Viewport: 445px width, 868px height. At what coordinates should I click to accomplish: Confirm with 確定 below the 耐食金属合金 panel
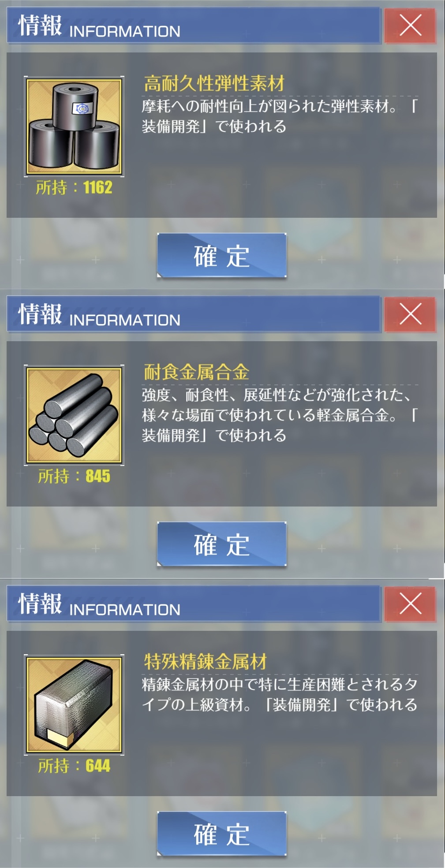click(x=222, y=544)
